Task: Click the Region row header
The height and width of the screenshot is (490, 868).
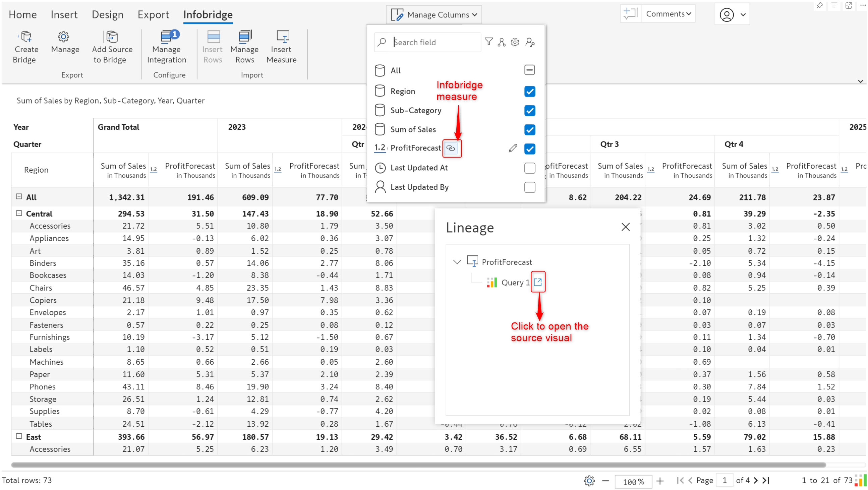Action: point(36,170)
